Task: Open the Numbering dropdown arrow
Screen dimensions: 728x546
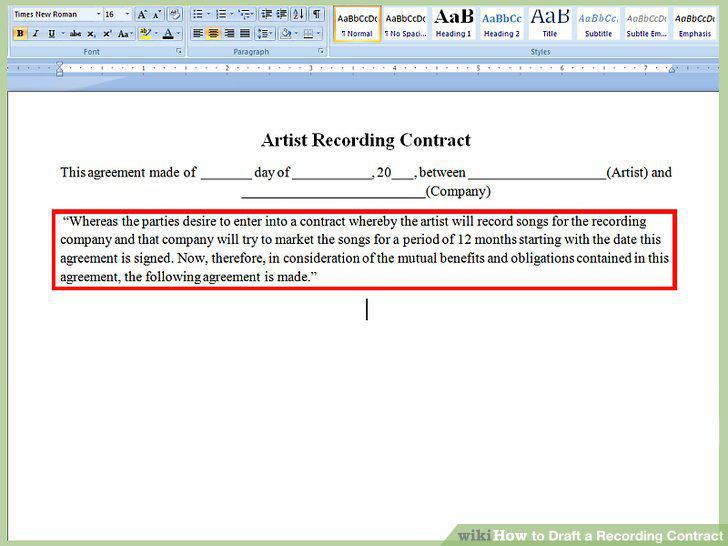Action: 232,14
